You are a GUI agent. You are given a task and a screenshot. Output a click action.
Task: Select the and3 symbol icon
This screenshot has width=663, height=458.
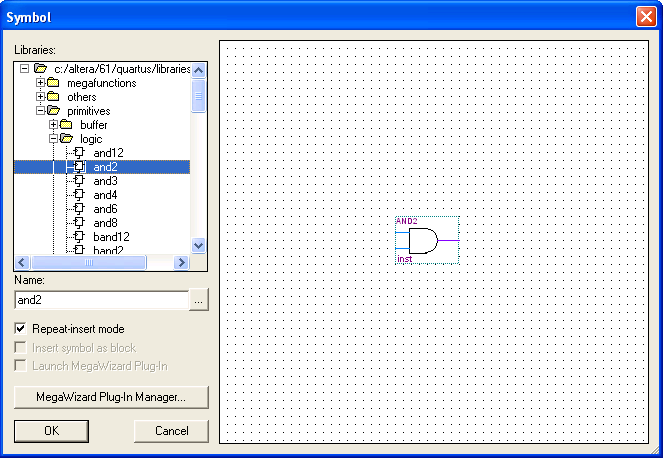tap(80, 181)
